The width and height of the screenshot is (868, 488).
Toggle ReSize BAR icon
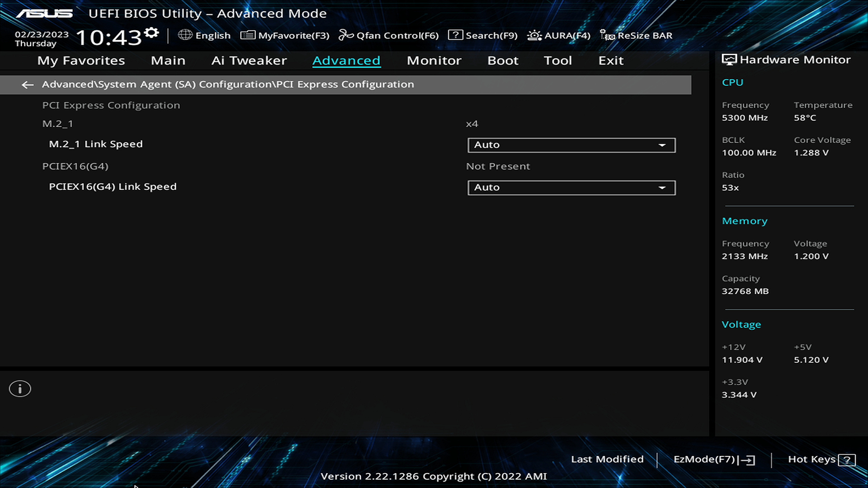607,35
